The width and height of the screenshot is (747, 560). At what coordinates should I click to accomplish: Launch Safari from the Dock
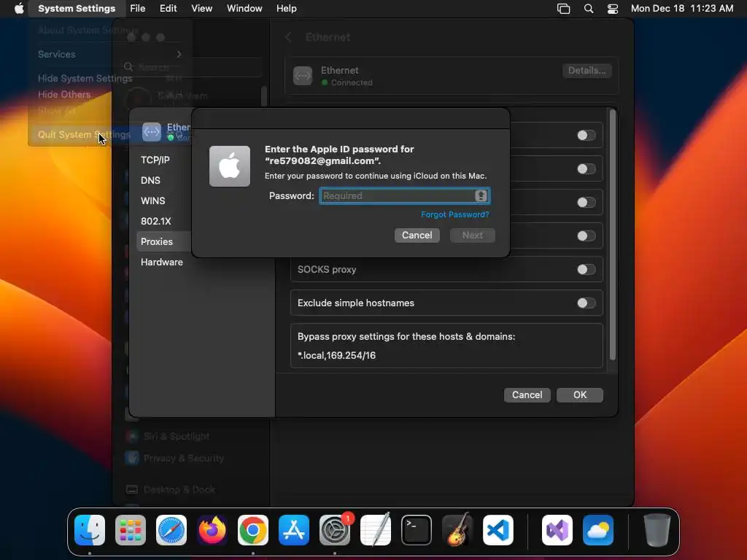[x=171, y=530]
